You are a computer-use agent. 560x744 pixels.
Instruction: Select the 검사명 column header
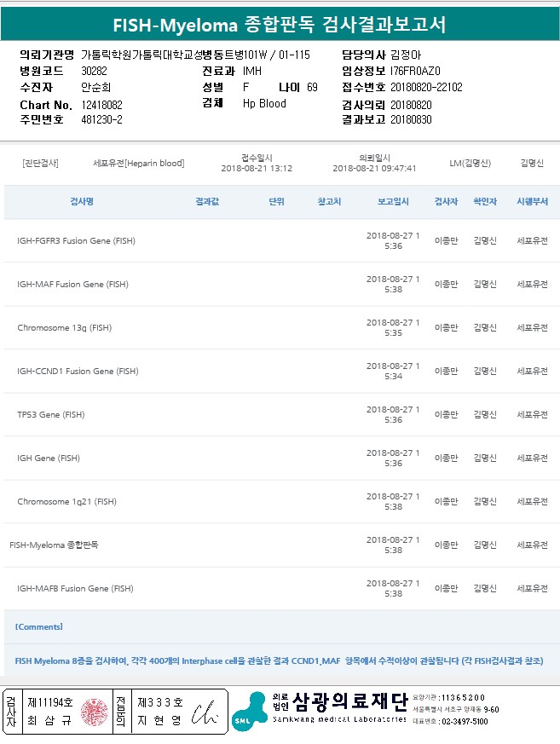(81, 202)
